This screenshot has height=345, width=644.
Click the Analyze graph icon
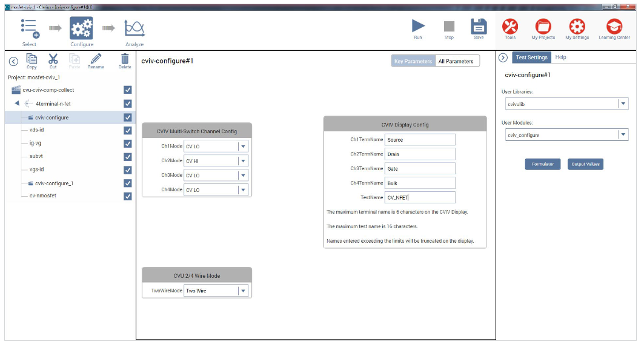pos(134,28)
